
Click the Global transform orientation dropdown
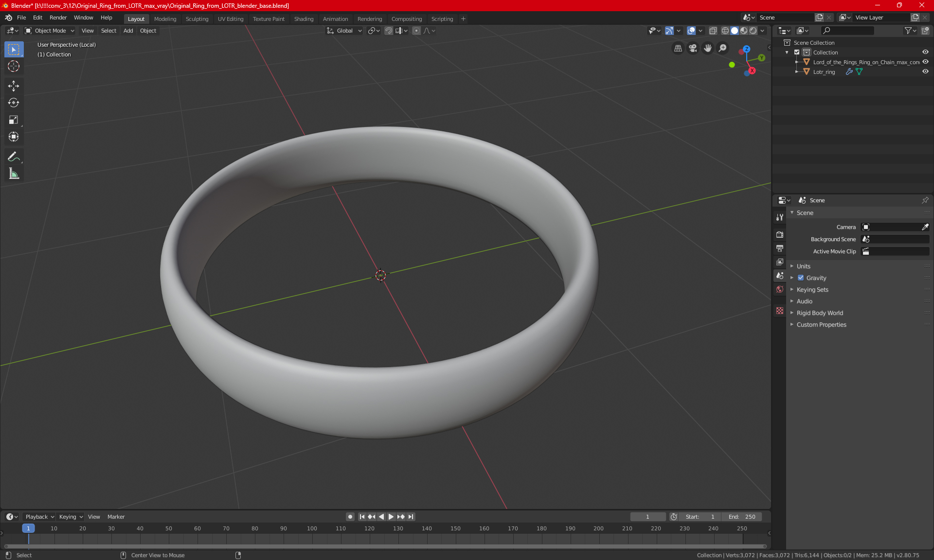[x=345, y=31]
